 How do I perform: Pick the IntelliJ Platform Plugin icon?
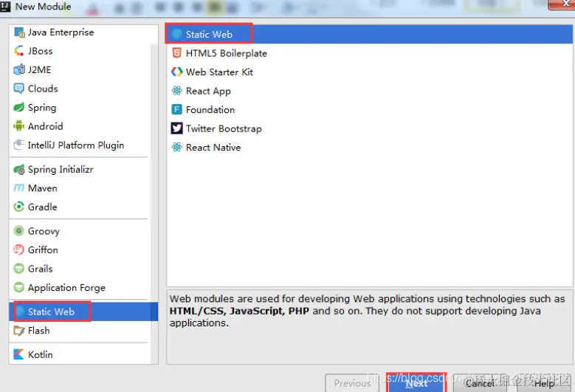pos(19,145)
